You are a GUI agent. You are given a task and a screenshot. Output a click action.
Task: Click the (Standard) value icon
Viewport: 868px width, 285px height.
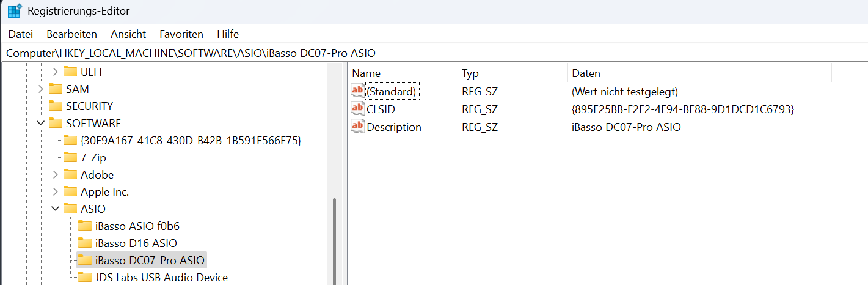[x=357, y=91]
